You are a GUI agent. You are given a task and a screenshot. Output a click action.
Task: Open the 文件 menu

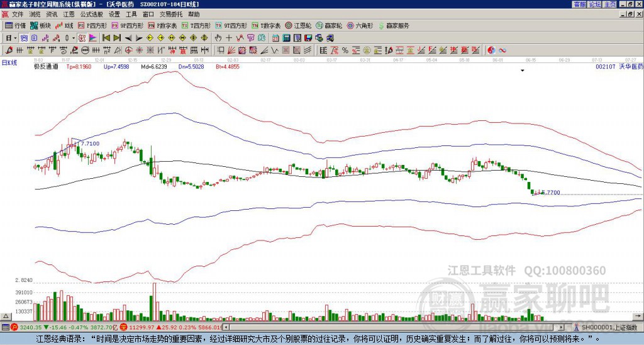18,14
